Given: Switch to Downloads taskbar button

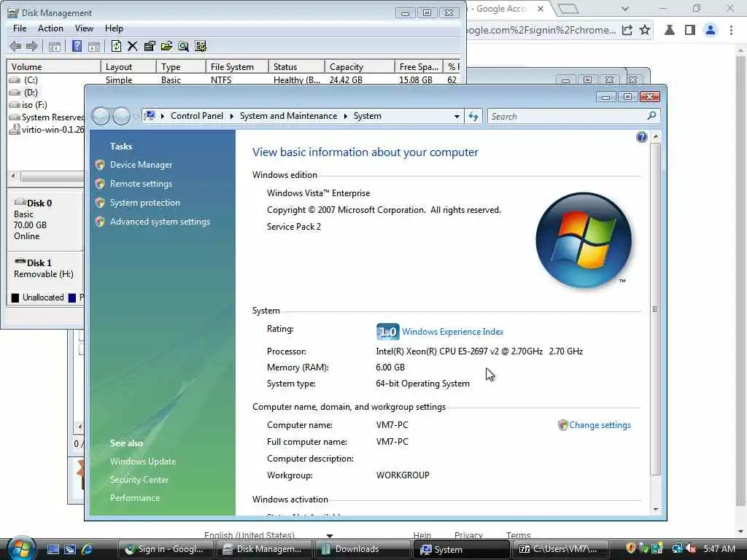Looking at the screenshot, I should point(362,549).
